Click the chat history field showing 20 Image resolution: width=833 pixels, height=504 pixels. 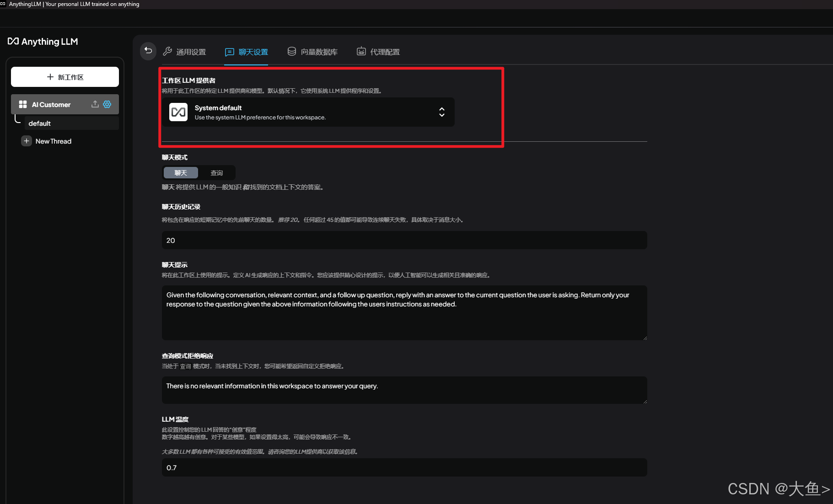click(x=404, y=240)
